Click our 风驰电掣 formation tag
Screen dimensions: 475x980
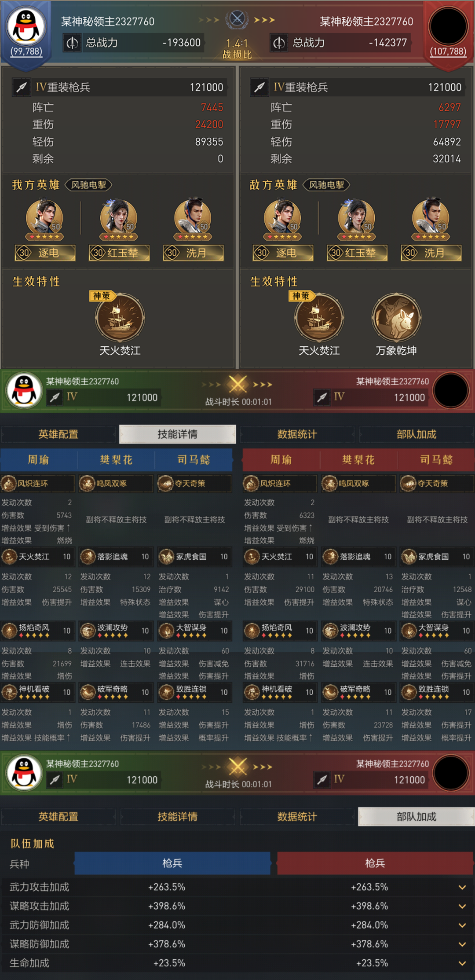(x=89, y=185)
